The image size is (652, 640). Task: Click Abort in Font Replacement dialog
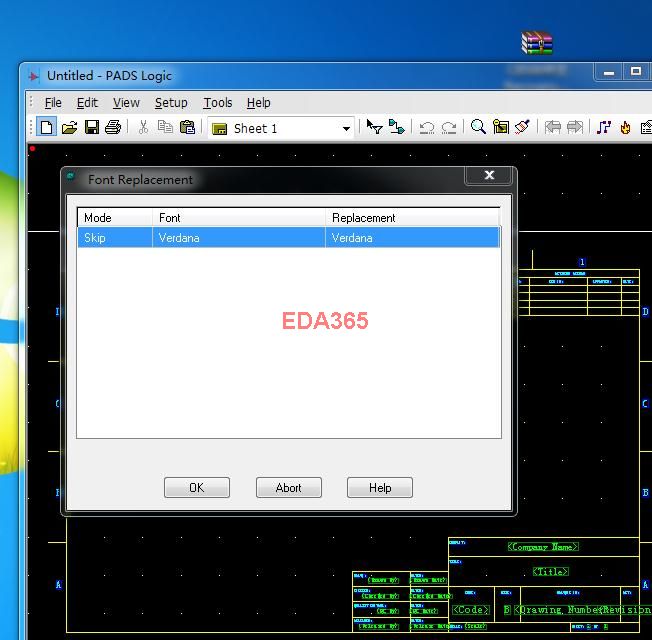(x=289, y=487)
